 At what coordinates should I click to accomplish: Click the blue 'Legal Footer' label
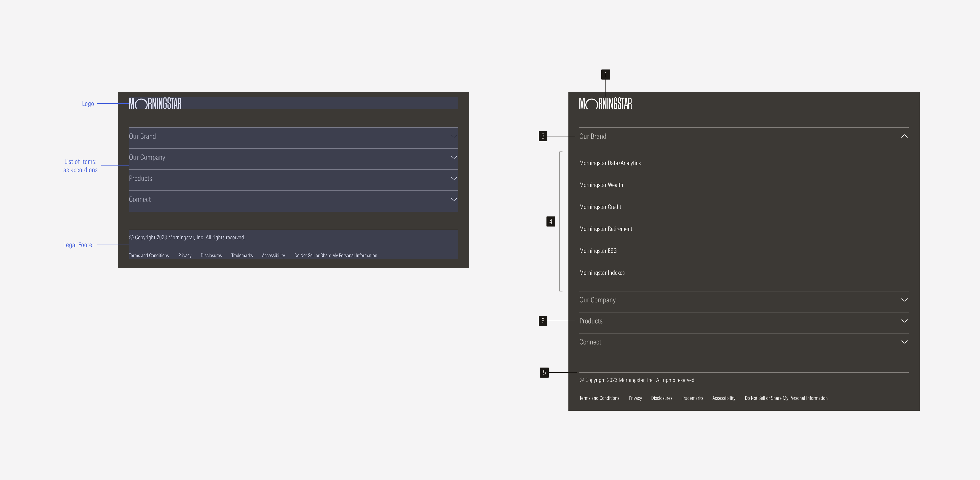click(x=78, y=245)
